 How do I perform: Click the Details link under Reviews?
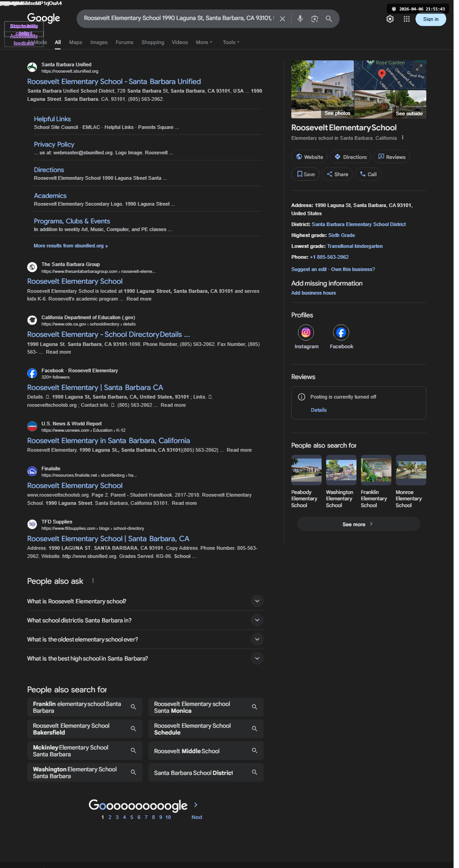coord(318,410)
